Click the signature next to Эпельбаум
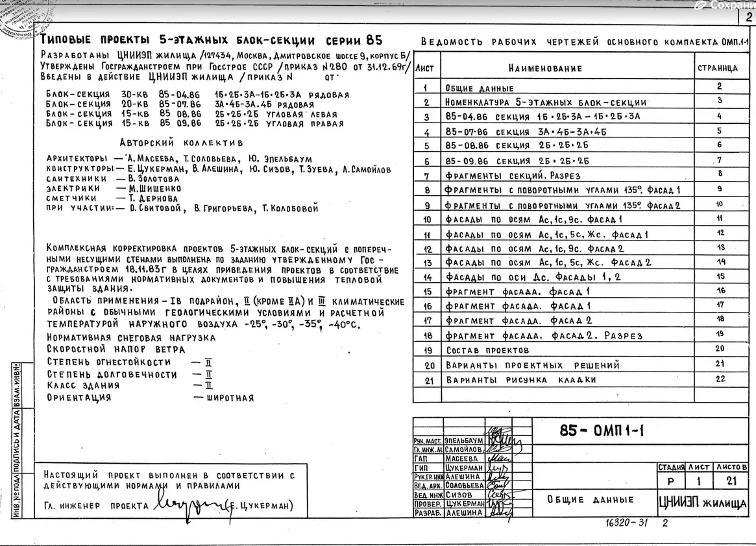Image resolution: width=756 pixels, height=546 pixels. point(500,439)
